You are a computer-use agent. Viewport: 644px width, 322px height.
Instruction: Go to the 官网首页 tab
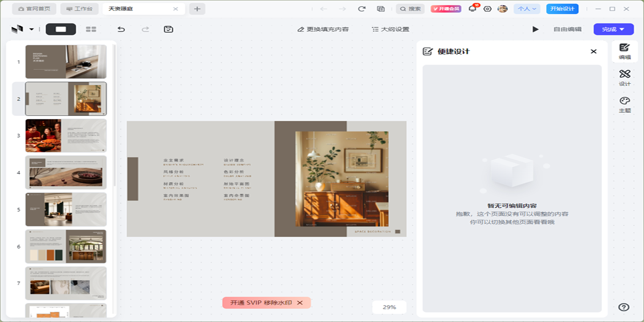tap(34, 9)
